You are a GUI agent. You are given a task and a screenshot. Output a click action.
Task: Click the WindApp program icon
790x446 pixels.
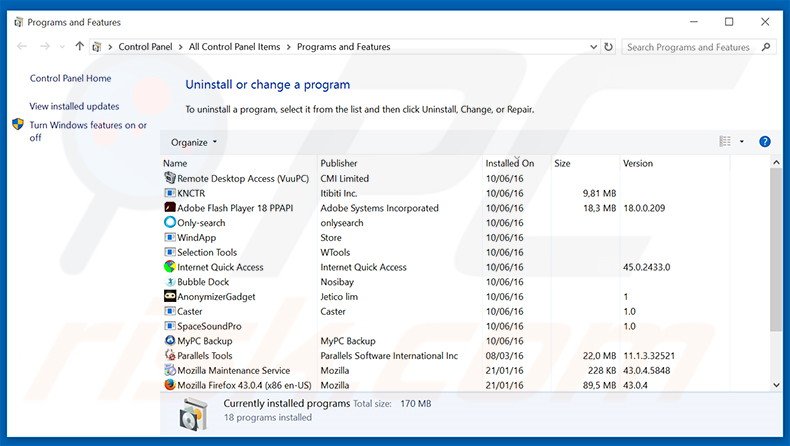point(170,237)
